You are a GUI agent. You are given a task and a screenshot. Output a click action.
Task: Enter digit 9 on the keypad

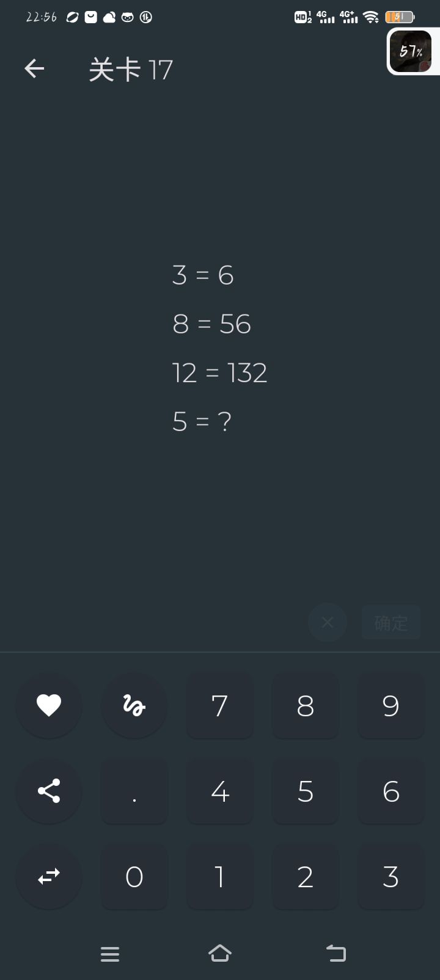point(391,706)
